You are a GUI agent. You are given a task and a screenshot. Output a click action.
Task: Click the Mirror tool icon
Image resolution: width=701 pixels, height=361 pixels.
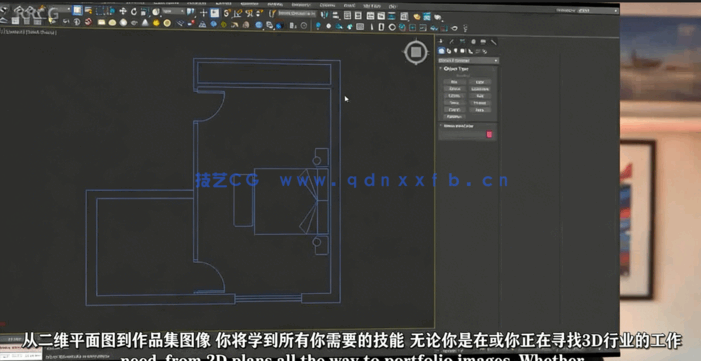325,15
